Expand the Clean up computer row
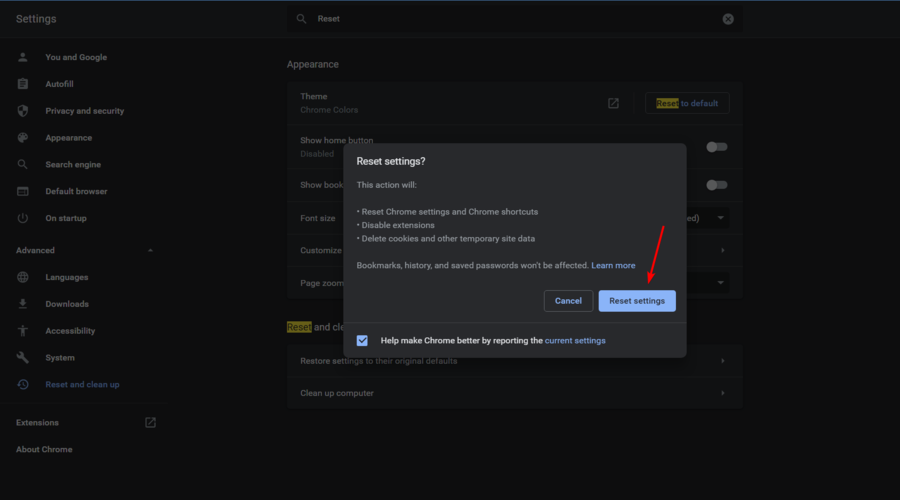Image resolution: width=900 pixels, height=500 pixels. pos(722,393)
